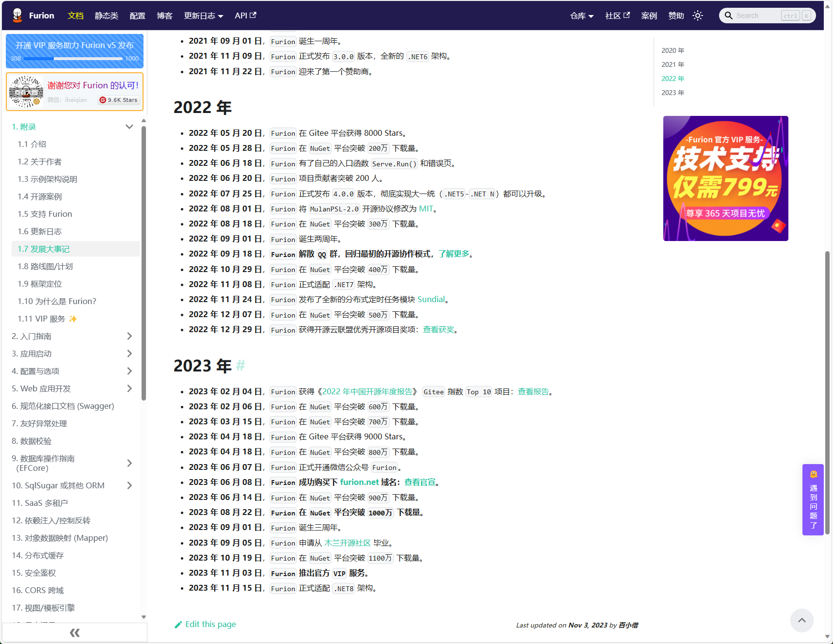Expand the 4. 配置与选项 section
This screenshot has width=833, height=644.
[x=129, y=371]
